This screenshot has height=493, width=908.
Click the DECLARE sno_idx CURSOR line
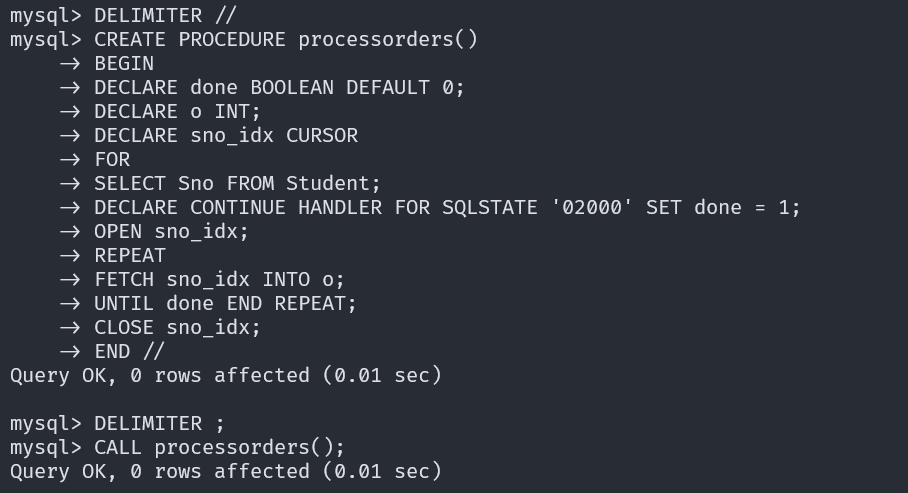225,136
